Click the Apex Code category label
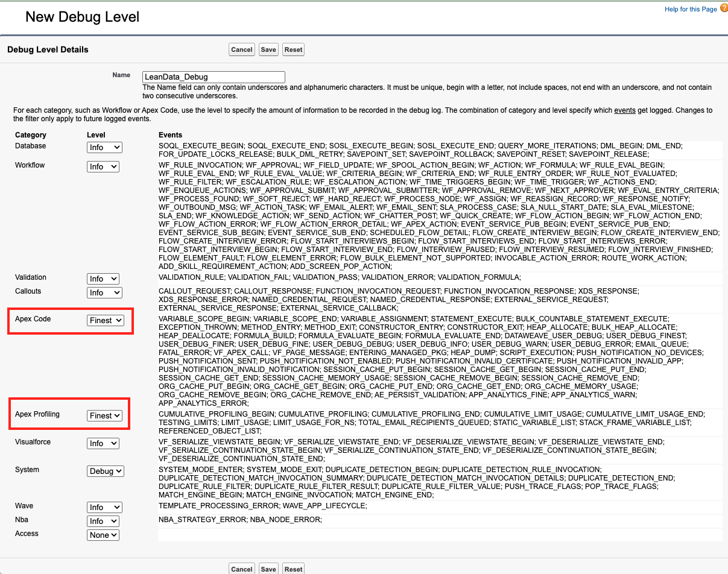 (33, 319)
